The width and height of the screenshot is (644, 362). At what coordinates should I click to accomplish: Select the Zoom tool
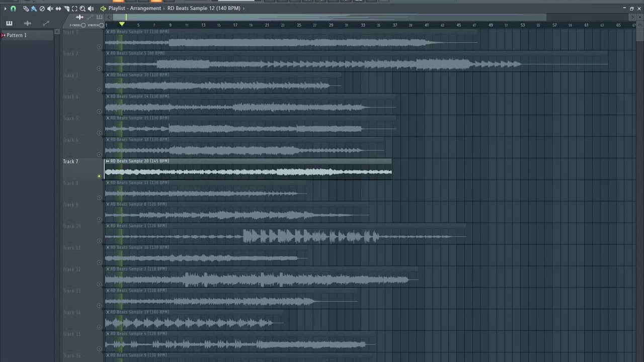click(83, 9)
